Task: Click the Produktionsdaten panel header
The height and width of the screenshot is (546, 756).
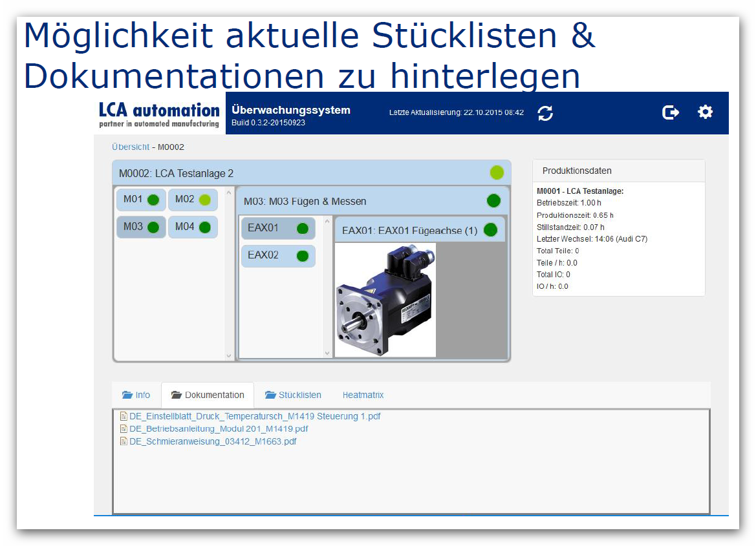Action: [619, 171]
